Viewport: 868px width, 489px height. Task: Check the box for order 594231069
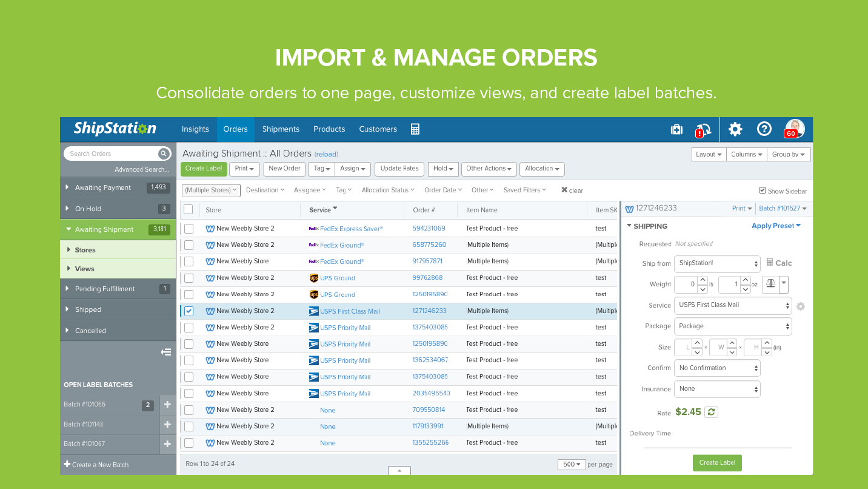tap(189, 229)
